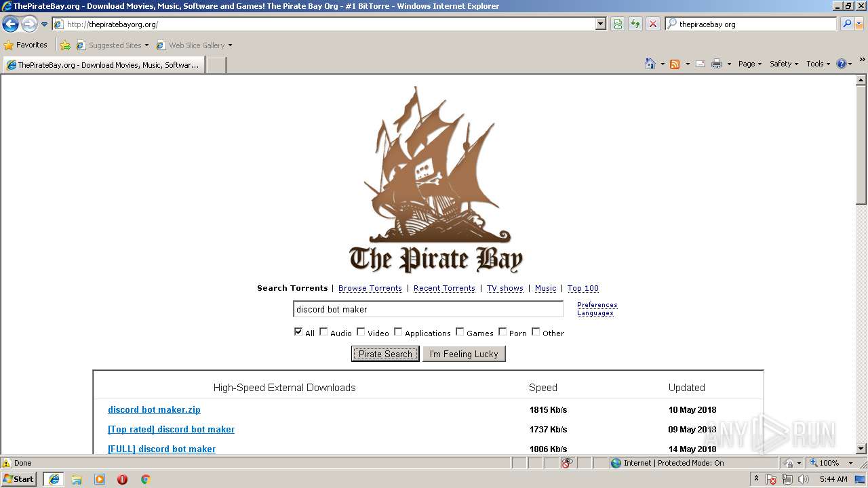Open discord bot maker.zip download link
Image resolution: width=868 pixels, height=488 pixels.
pyautogui.click(x=154, y=409)
